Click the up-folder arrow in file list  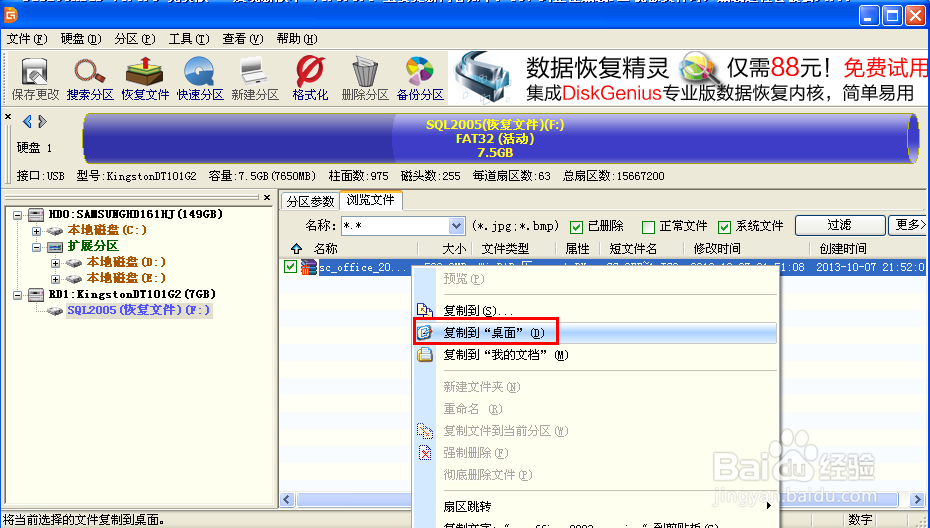297,249
